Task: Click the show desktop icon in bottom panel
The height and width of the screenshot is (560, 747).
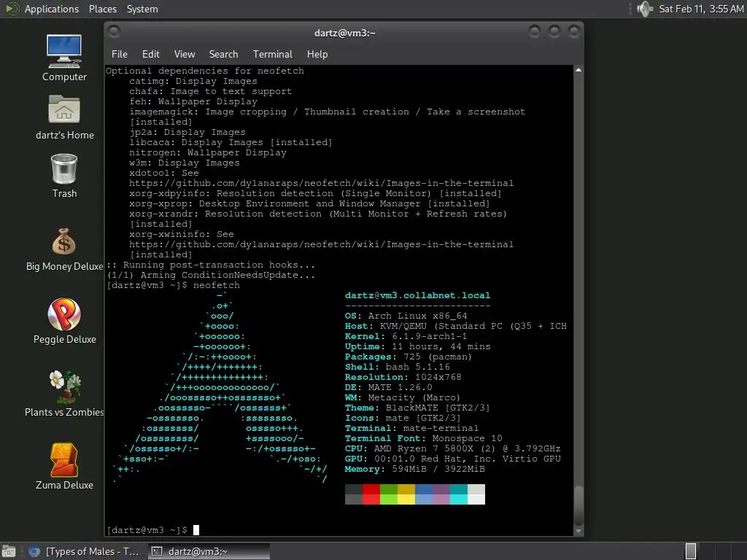Action: pyautogui.click(x=8, y=551)
